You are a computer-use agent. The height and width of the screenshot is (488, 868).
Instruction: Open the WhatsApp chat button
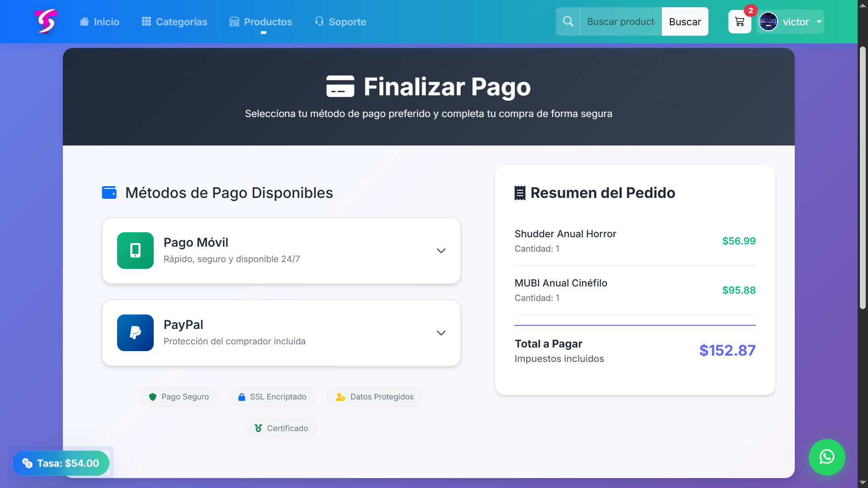pos(827,457)
